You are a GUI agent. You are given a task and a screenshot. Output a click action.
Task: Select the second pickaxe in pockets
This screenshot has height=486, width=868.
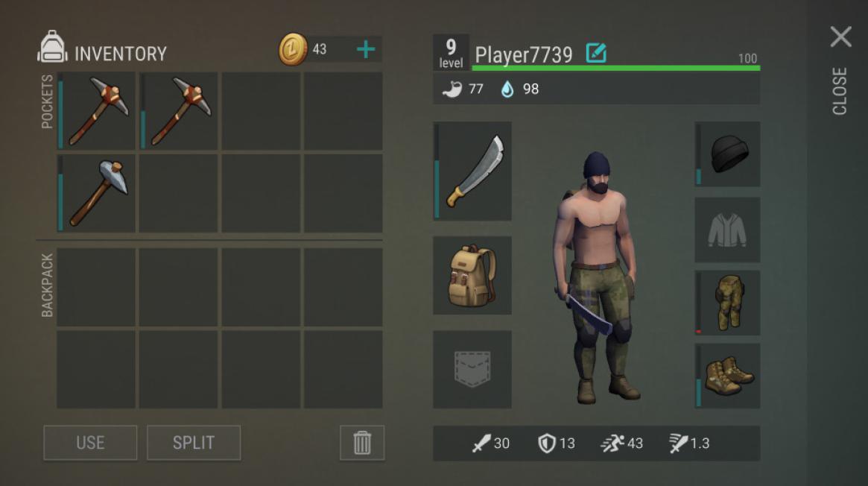[178, 111]
